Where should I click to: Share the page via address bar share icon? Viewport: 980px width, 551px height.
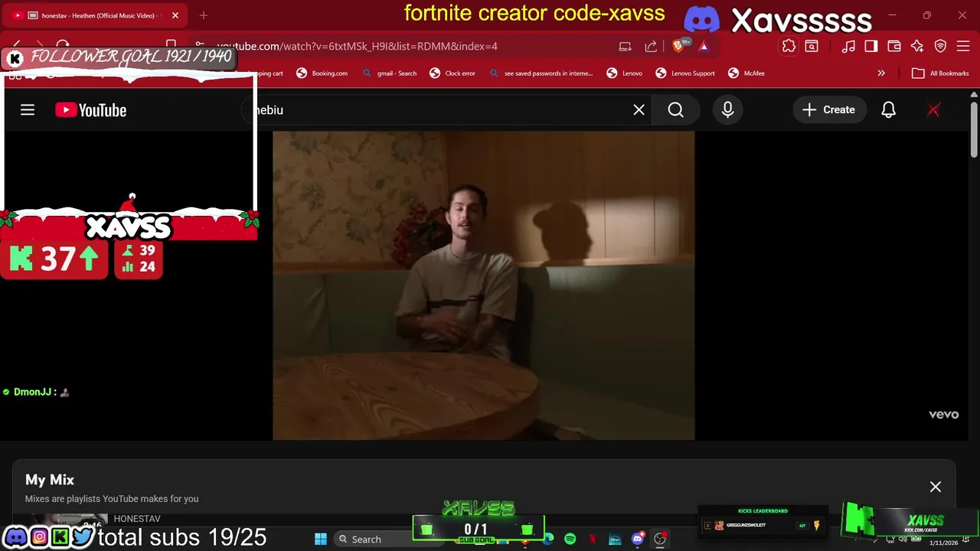coord(651,46)
